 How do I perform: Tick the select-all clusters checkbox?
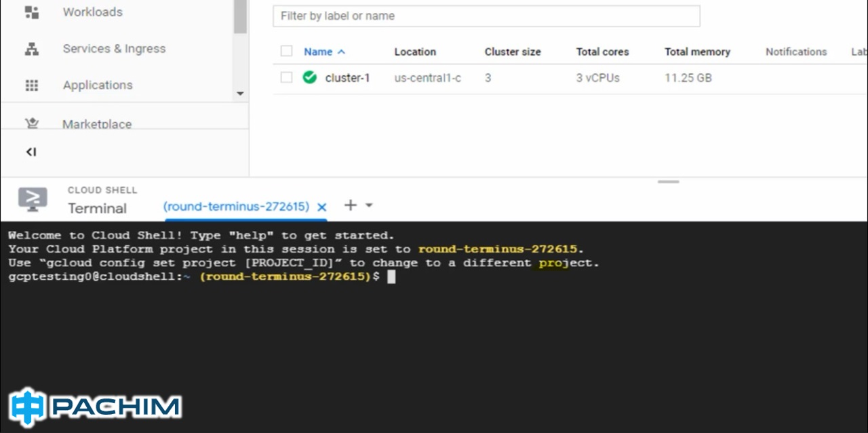(x=286, y=51)
